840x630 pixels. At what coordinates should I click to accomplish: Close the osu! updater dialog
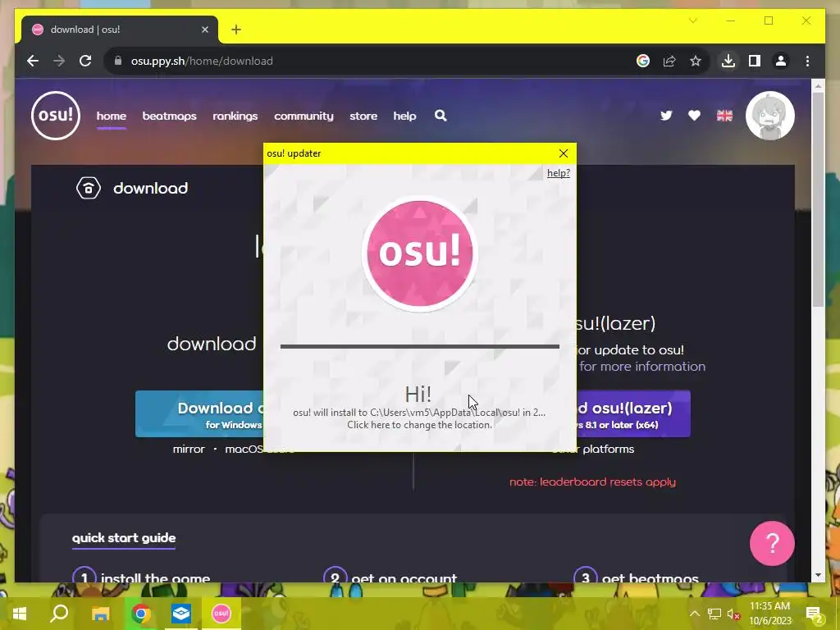tap(563, 153)
